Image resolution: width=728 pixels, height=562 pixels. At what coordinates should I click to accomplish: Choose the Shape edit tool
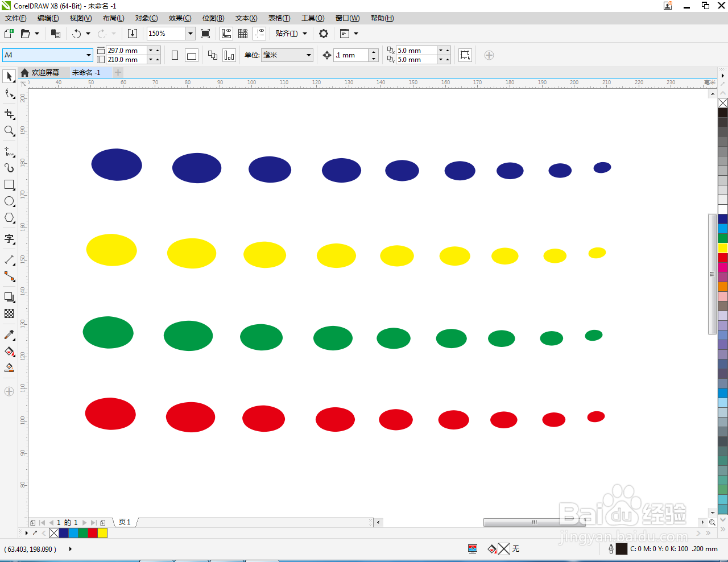pyautogui.click(x=9, y=93)
